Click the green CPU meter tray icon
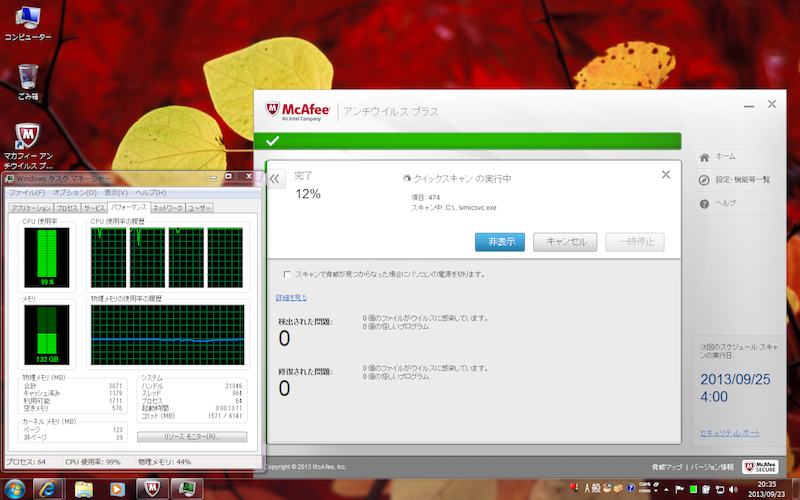800x500 pixels. click(x=693, y=489)
